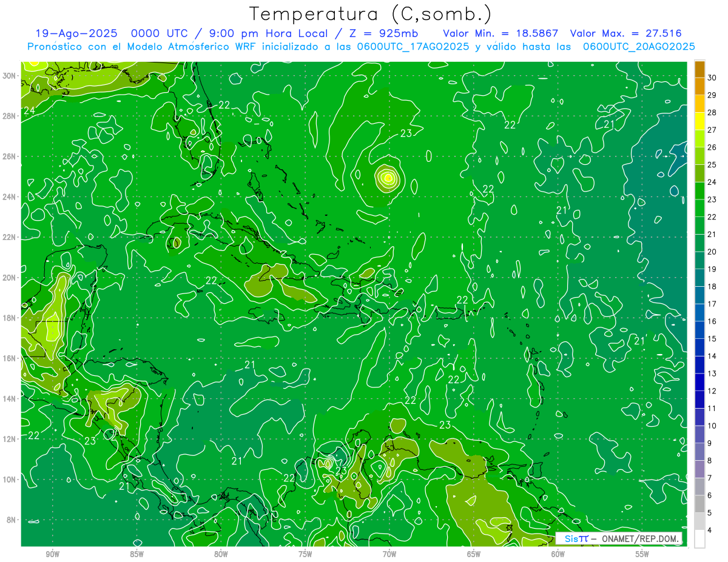Click the '24' contour label near 28N
This screenshot has width=728, height=562.
coord(29,110)
